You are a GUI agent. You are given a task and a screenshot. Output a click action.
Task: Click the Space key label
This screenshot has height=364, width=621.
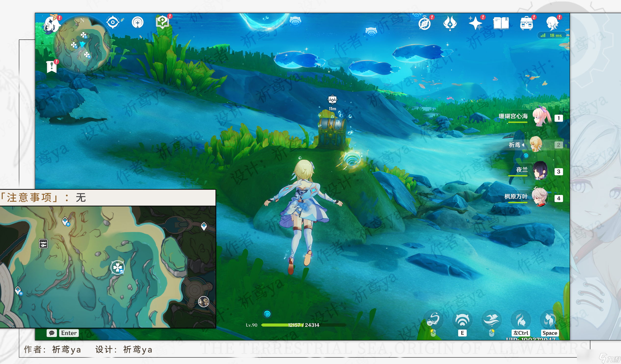(x=550, y=333)
